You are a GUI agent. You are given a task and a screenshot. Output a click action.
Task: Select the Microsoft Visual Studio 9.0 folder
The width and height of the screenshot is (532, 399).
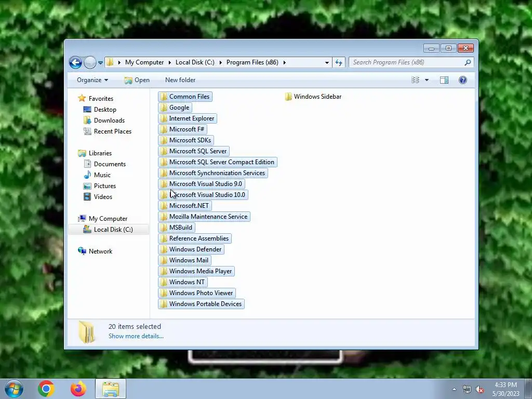(202, 184)
